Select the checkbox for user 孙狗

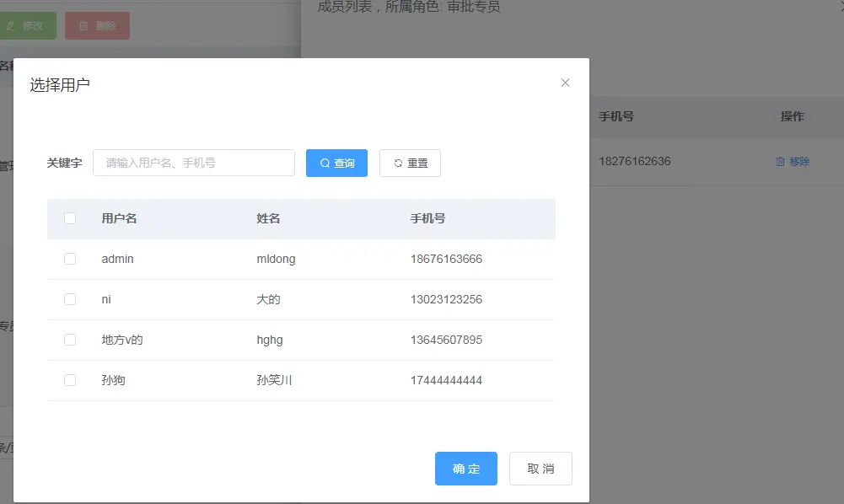(x=70, y=380)
